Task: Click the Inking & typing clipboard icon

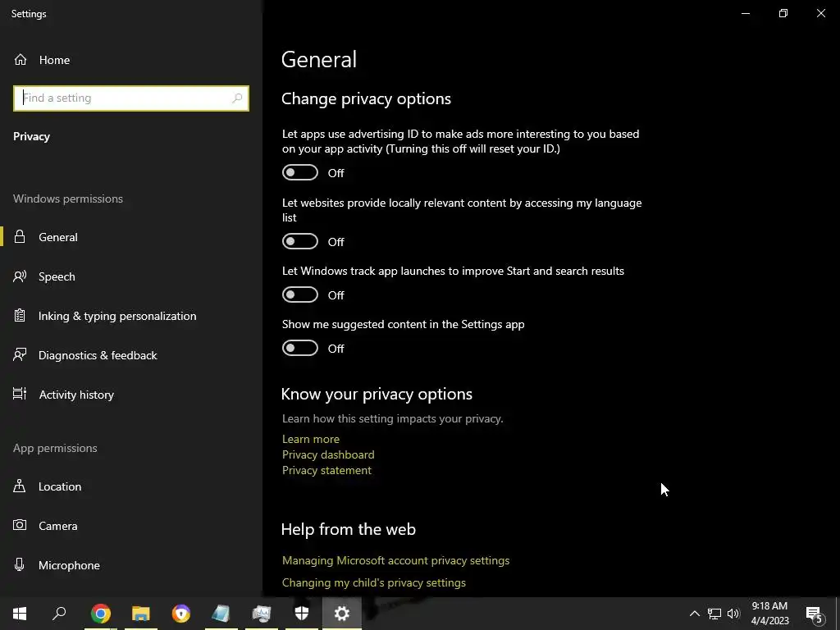Action: 20,316
